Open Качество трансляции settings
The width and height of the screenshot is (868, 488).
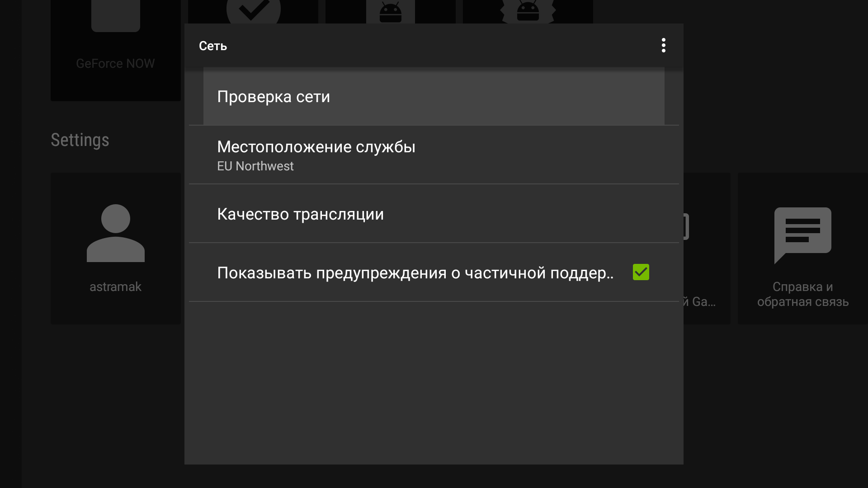434,214
